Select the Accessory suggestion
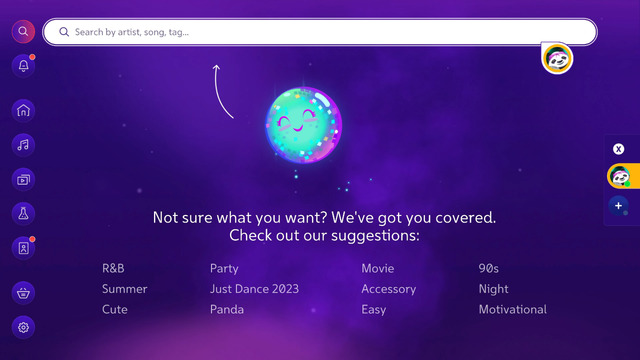This screenshot has width=640, height=360. coord(389,289)
